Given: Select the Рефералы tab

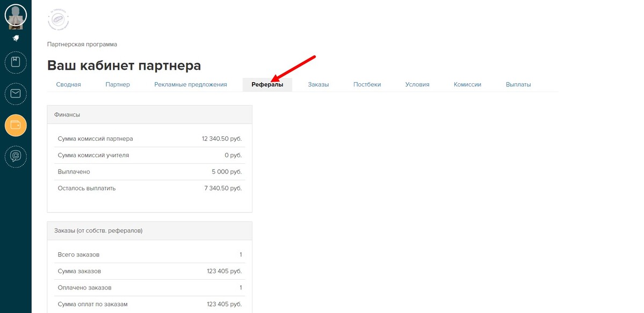Looking at the screenshot, I should (267, 85).
